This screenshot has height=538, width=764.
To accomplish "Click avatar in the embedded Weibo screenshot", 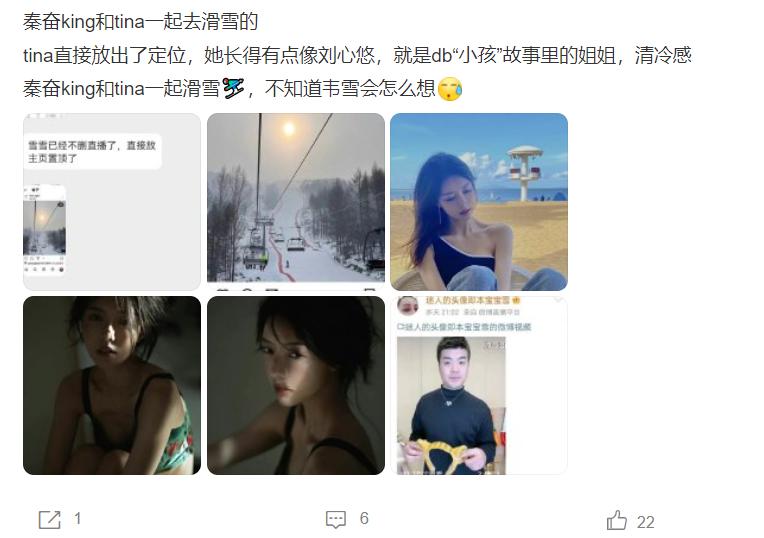I will point(408,306).
